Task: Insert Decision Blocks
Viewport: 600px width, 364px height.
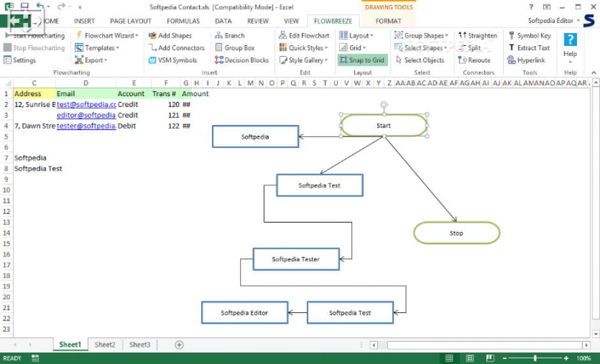Action: 242,60
